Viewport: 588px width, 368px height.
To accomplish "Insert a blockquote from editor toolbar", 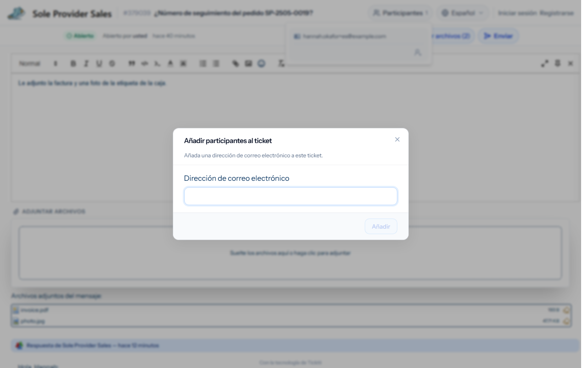I will [132, 63].
